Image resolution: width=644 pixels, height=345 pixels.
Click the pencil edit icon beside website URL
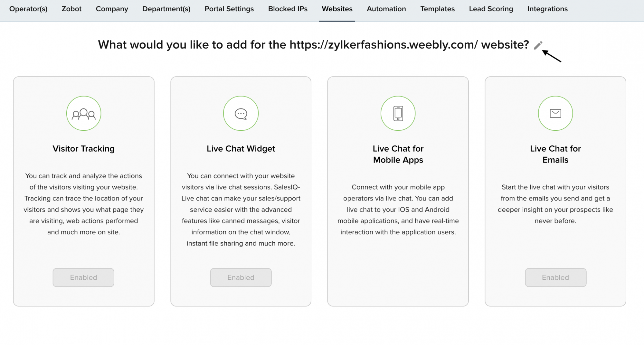(538, 45)
